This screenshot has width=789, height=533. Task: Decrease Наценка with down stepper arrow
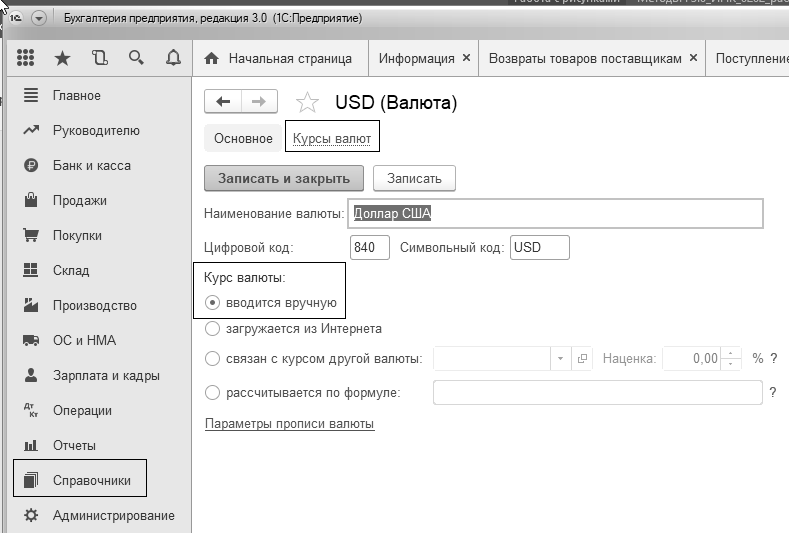tap(731, 364)
